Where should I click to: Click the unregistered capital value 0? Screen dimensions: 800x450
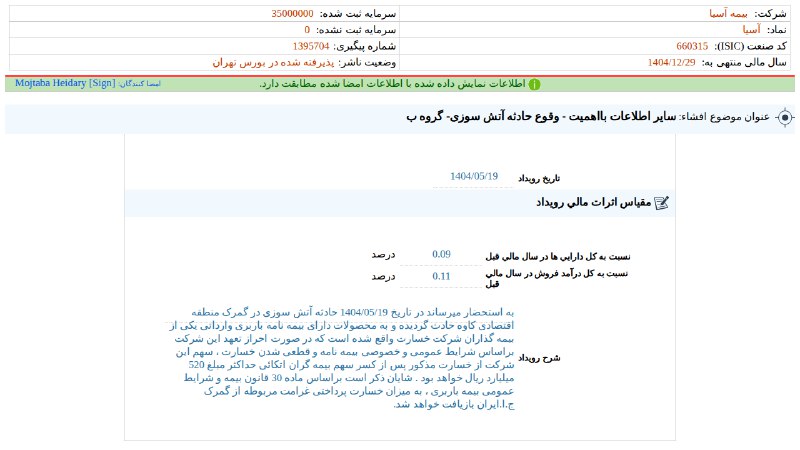pyautogui.click(x=307, y=30)
